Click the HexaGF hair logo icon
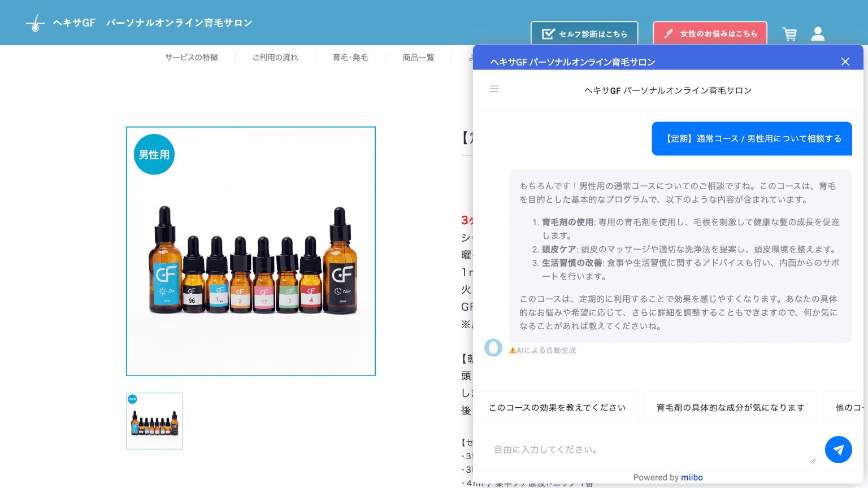 tap(36, 23)
